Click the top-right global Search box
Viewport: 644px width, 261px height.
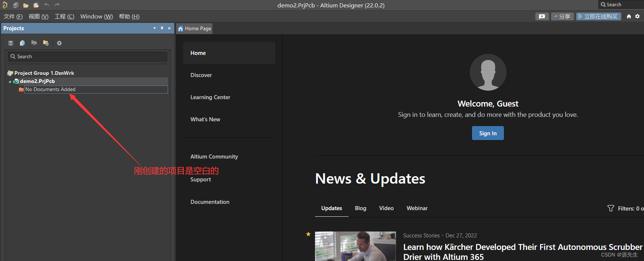pyautogui.click(x=621, y=4)
